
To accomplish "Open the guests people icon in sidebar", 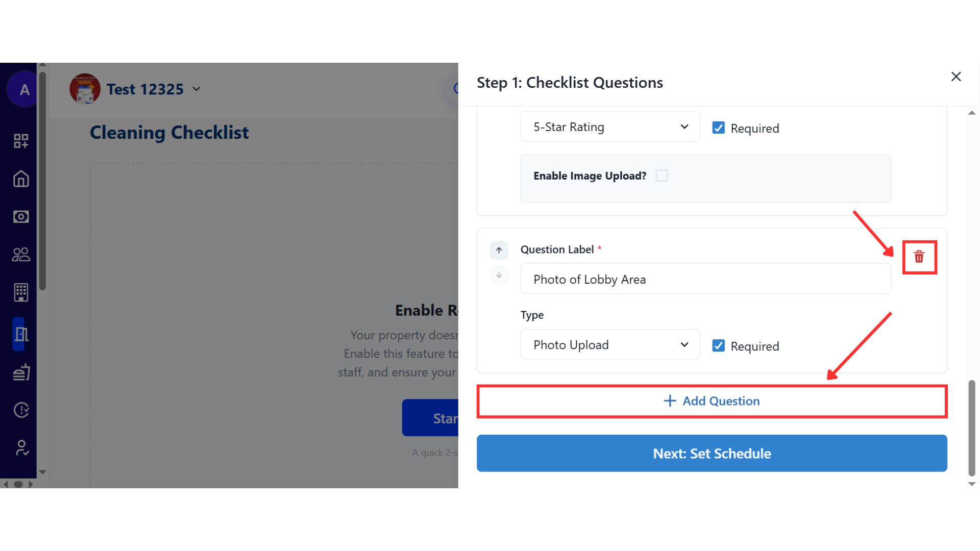I will point(21,255).
